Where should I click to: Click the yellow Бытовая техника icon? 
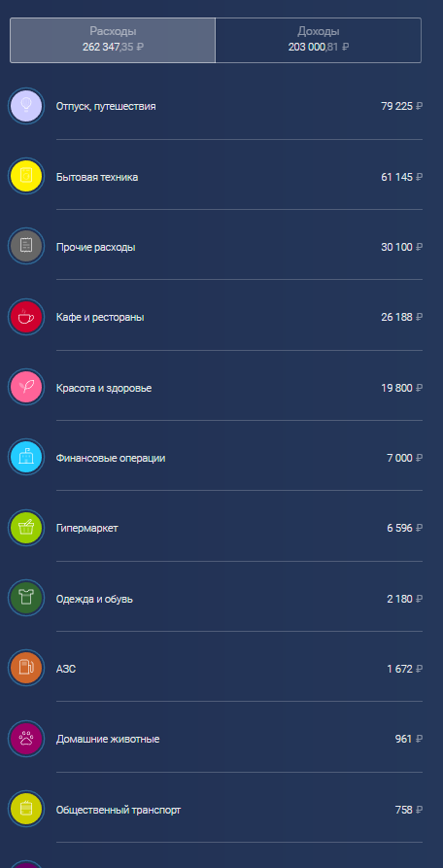[x=26, y=177]
